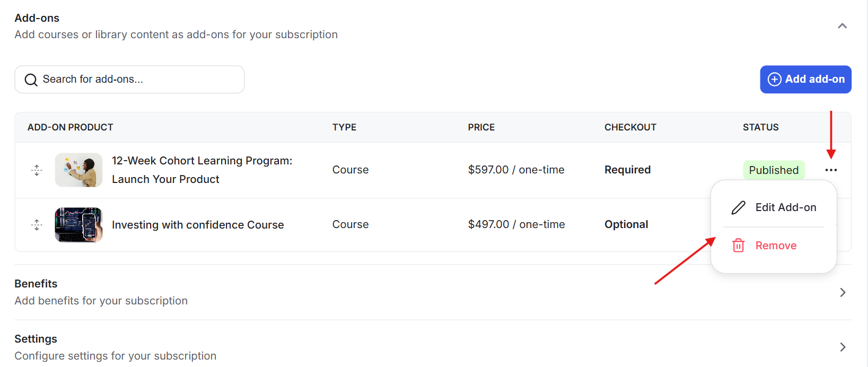Open the three-dots menu beside Published
The image size is (868, 367).
point(831,170)
